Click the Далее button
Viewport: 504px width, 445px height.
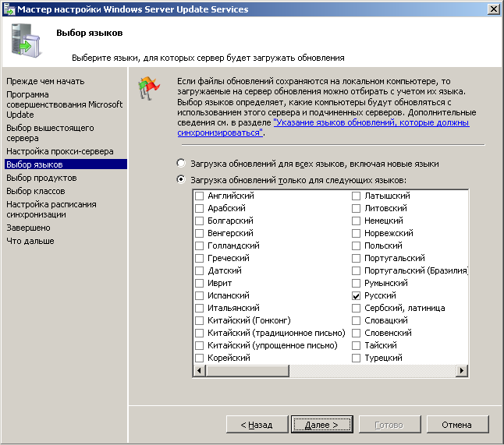pos(321,425)
